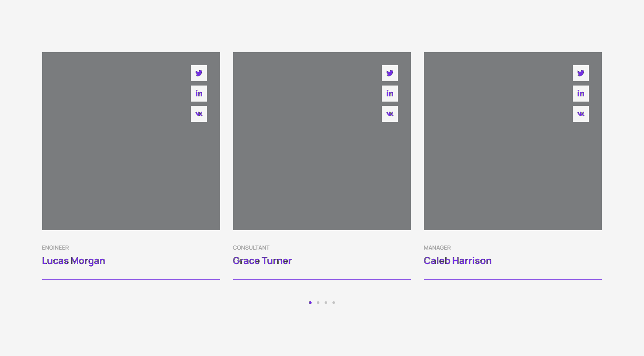The height and width of the screenshot is (356, 644).
Task: Open the Lucas Morgan name link
Action: pyautogui.click(x=73, y=260)
